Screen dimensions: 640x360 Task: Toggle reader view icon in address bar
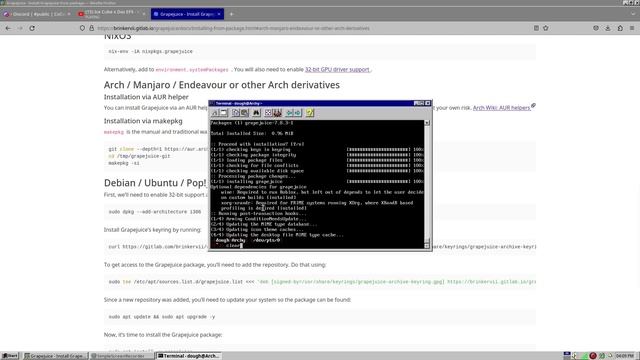coord(536,28)
